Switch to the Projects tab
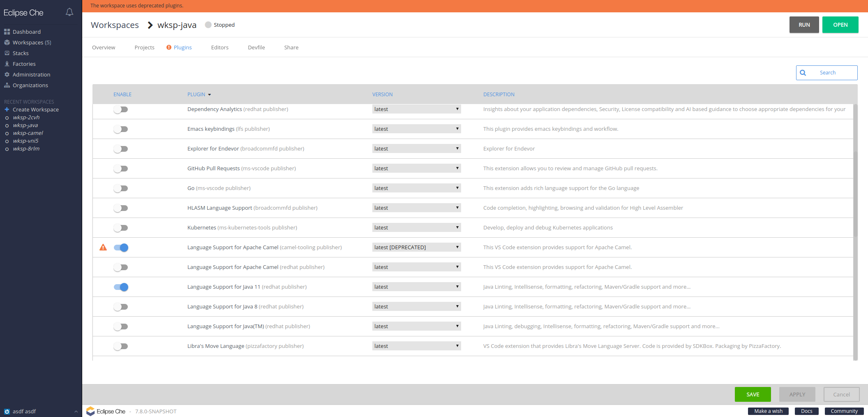Image resolution: width=868 pixels, height=417 pixels. (x=144, y=47)
